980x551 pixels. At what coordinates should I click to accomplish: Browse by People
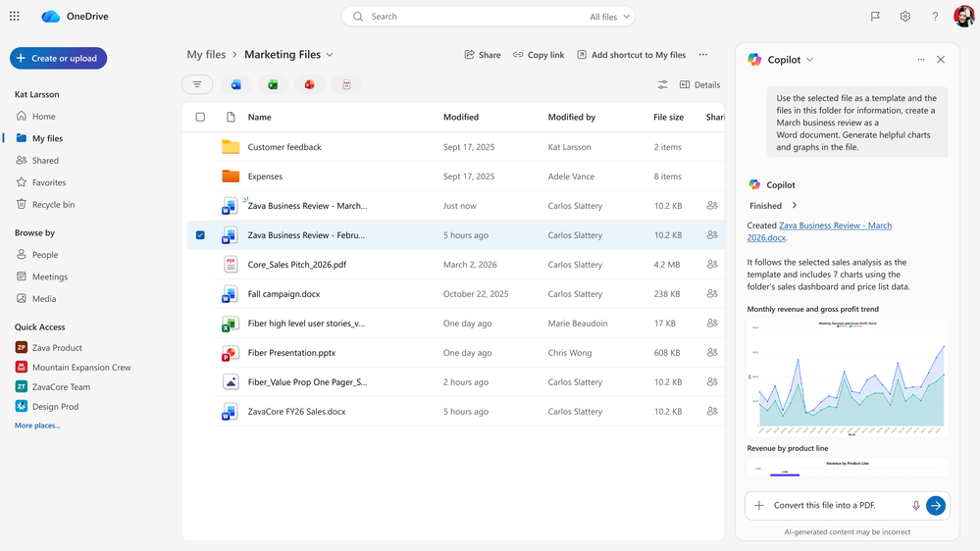pyautogui.click(x=37, y=254)
